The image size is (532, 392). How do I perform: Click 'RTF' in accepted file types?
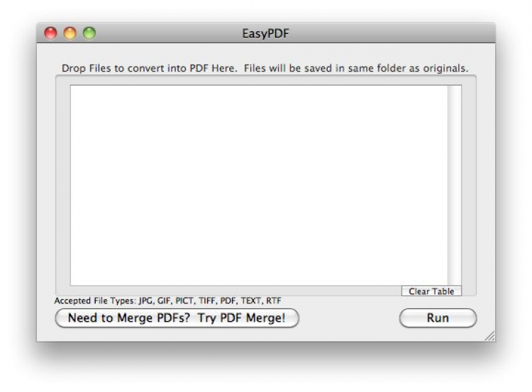(274, 301)
